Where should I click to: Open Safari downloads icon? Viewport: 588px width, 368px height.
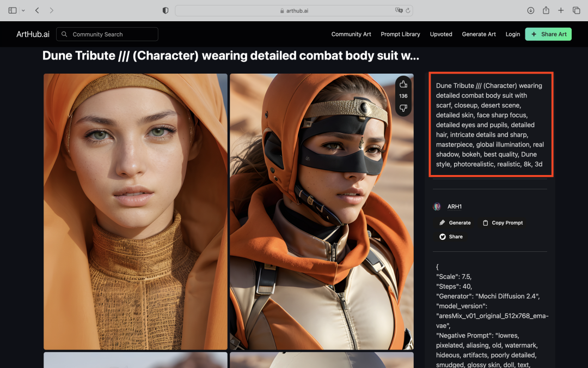(x=530, y=10)
